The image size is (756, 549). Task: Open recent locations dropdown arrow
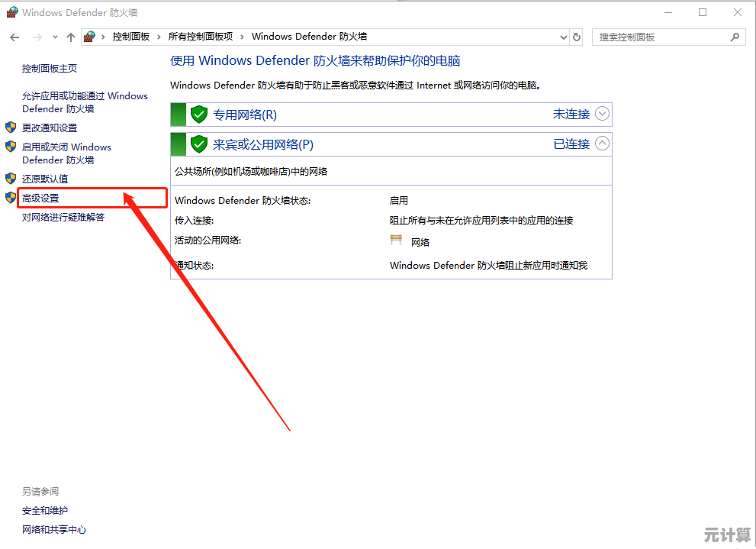click(55, 37)
